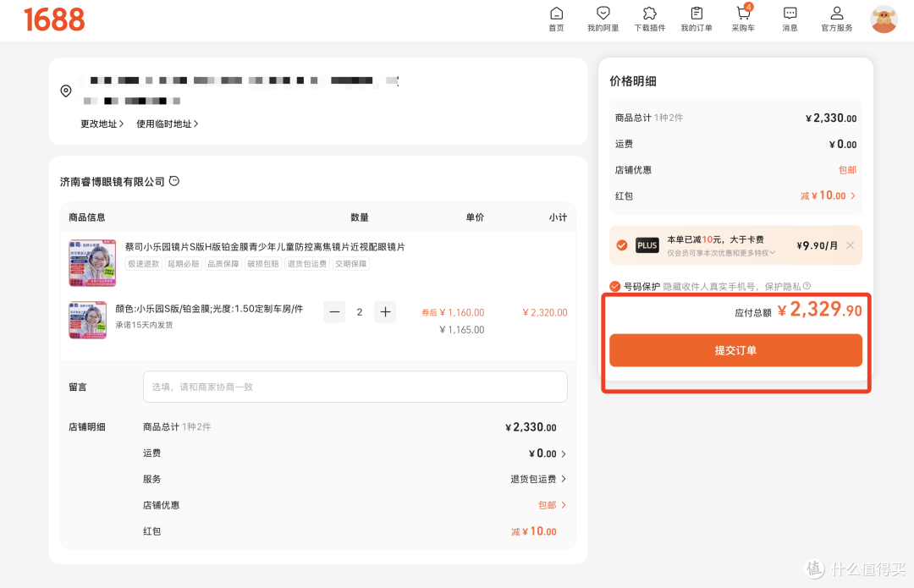Open 消息 messages icon
The image size is (914, 588).
click(x=790, y=19)
